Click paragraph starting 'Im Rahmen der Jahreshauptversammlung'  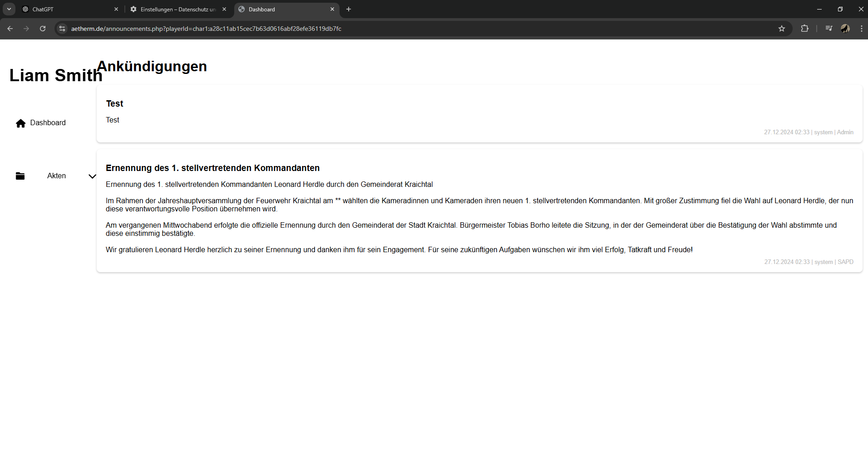(x=479, y=205)
